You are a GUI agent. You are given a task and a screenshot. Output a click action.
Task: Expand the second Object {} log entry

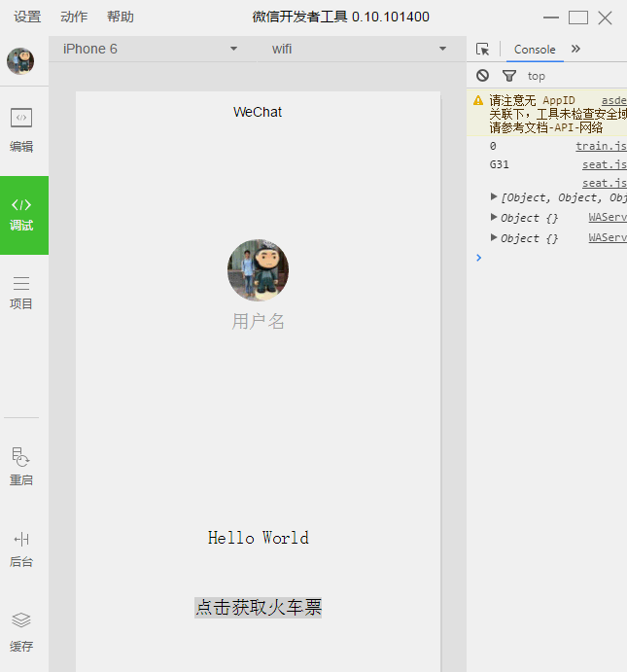(494, 237)
